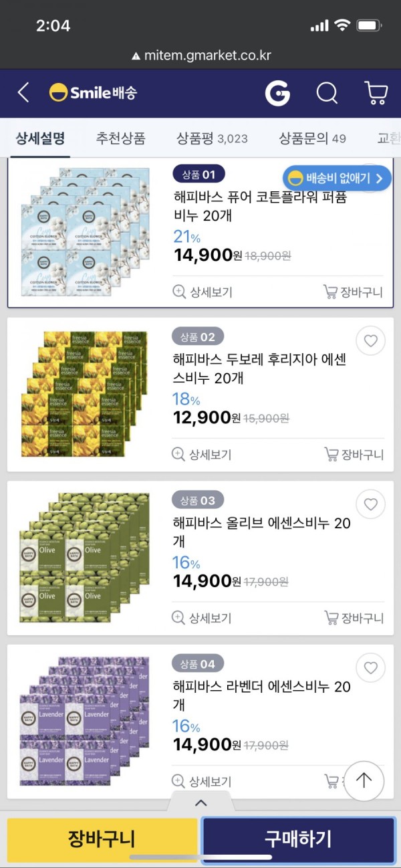Image resolution: width=401 pixels, height=868 pixels.
Task: Open 상세보기 for olive soap product 03
Action: pyautogui.click(x=202, y=618)
